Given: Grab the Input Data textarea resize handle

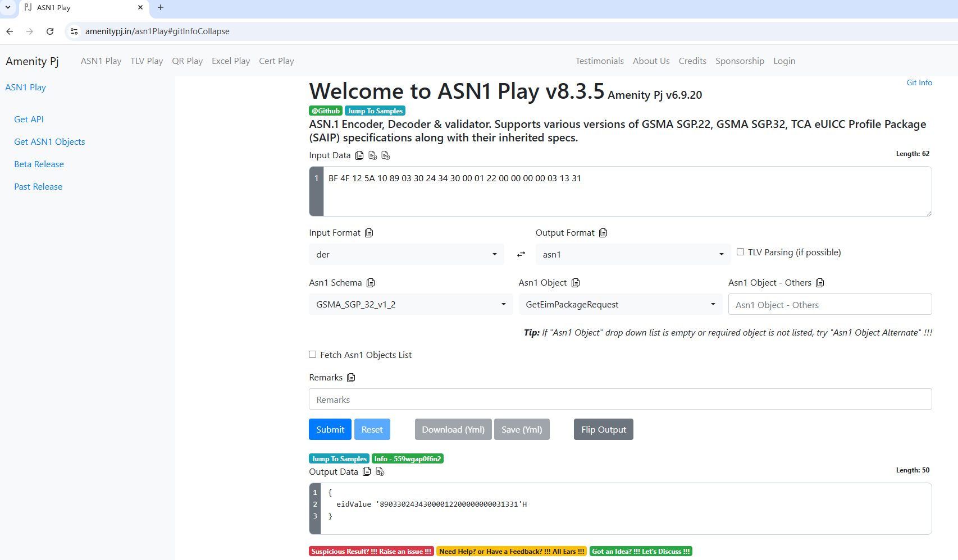Looking at the screenshot, I should click(929, 213).
